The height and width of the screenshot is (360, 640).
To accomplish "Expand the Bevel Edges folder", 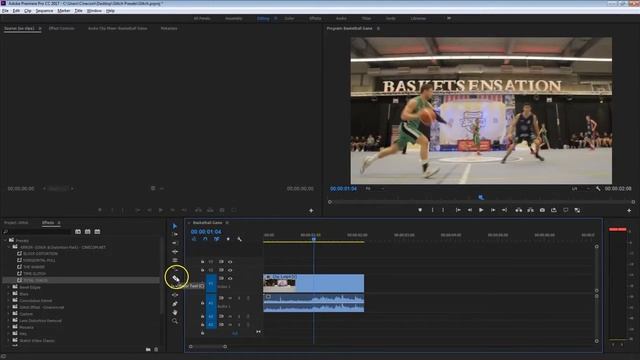I will [x=9, y=287].
